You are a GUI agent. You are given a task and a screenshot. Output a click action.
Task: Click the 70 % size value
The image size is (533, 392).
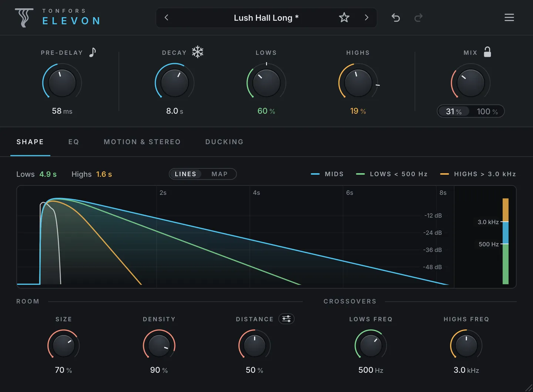pyautogui.click(x=63, y=370)
